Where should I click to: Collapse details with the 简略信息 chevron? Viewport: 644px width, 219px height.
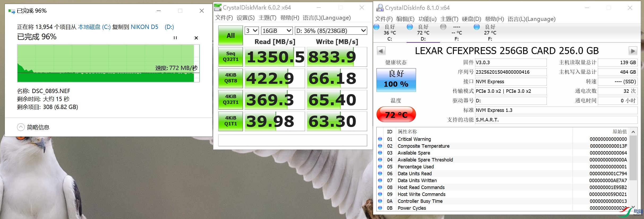21,127
